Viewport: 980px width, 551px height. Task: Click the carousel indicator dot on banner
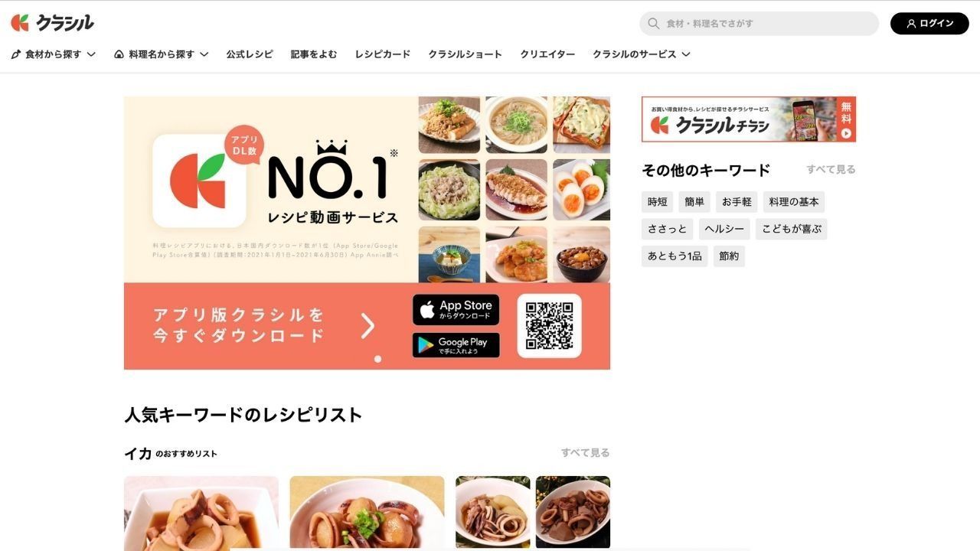[x=377, y=359]
